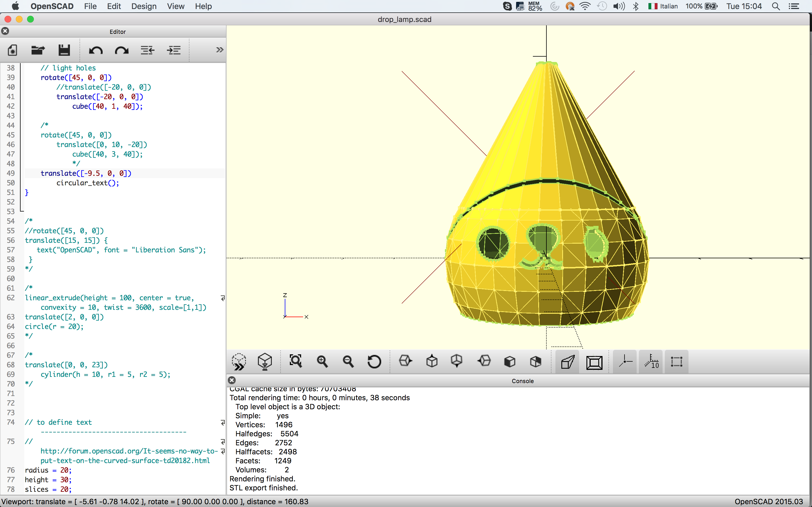Click the View All magnifier icon

coord(295,361)
